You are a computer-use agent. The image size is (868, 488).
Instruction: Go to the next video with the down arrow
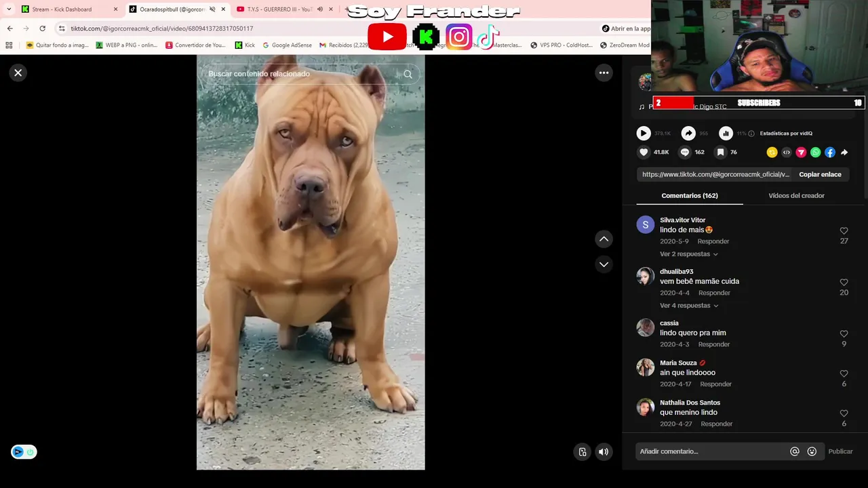604,264
